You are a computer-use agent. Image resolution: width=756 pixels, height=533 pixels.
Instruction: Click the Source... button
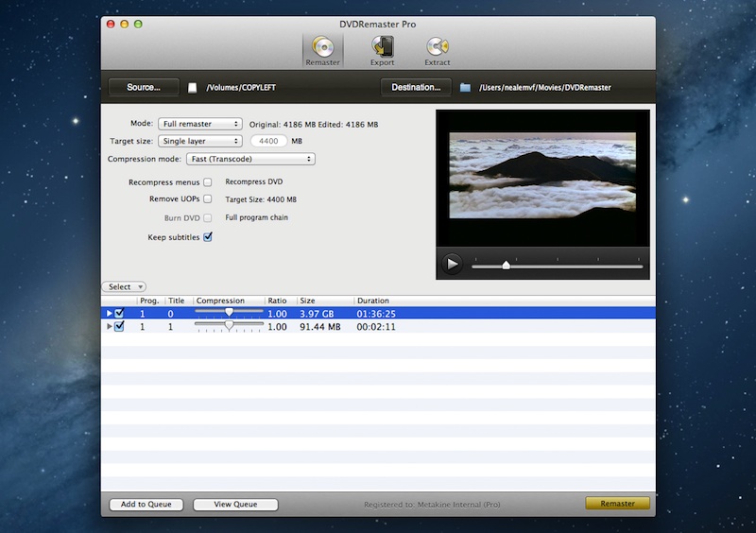(144, 88)
